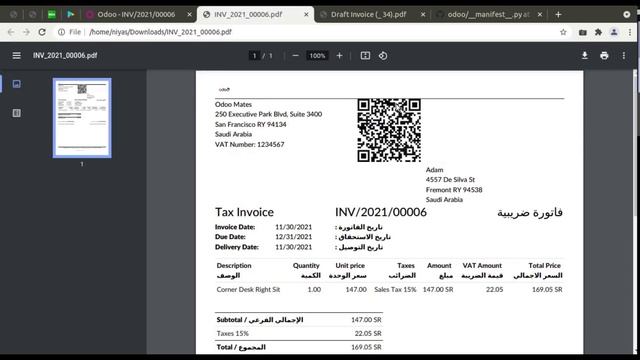Close the Draft Invoice (_34).pdf tab
Screen dimensions: 640x360
click(423, 14)
